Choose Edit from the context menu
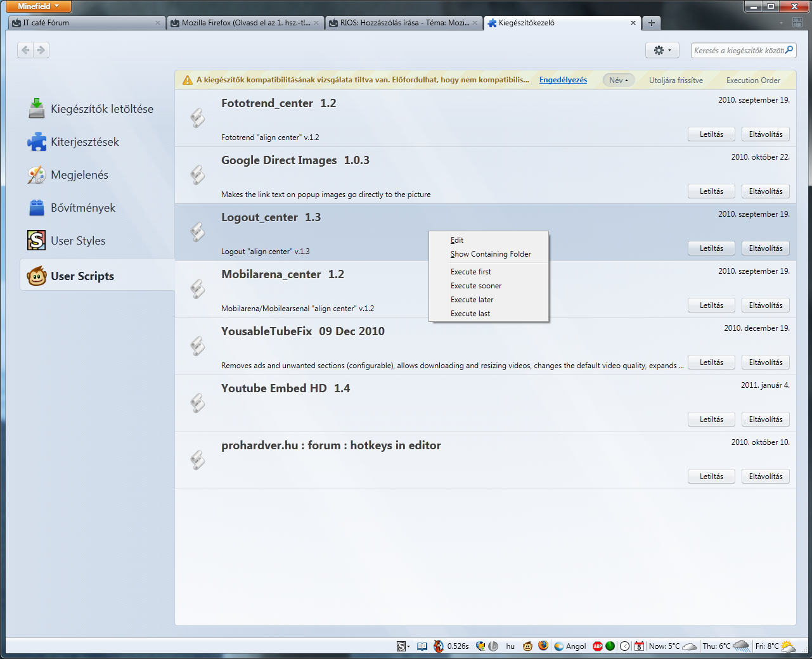Image resolution: width=812 pixels, height=659 pixels. [x=489, y=240]
